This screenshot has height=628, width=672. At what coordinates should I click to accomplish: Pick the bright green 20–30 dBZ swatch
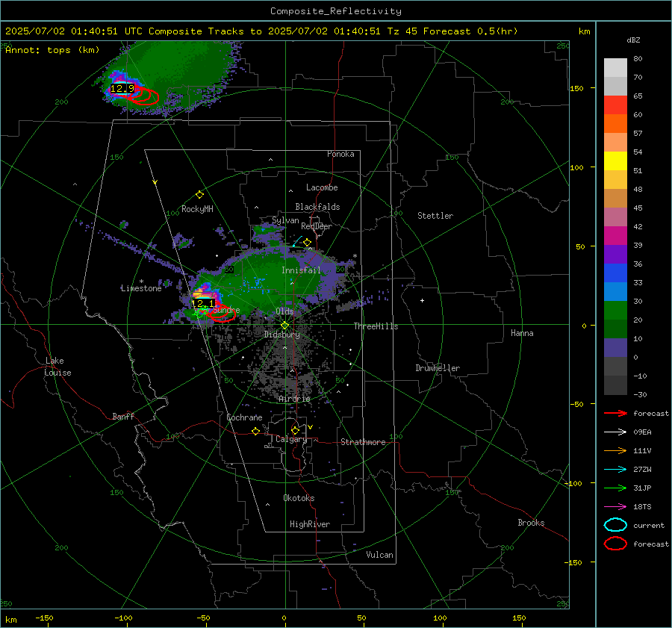tap(615, 311)
